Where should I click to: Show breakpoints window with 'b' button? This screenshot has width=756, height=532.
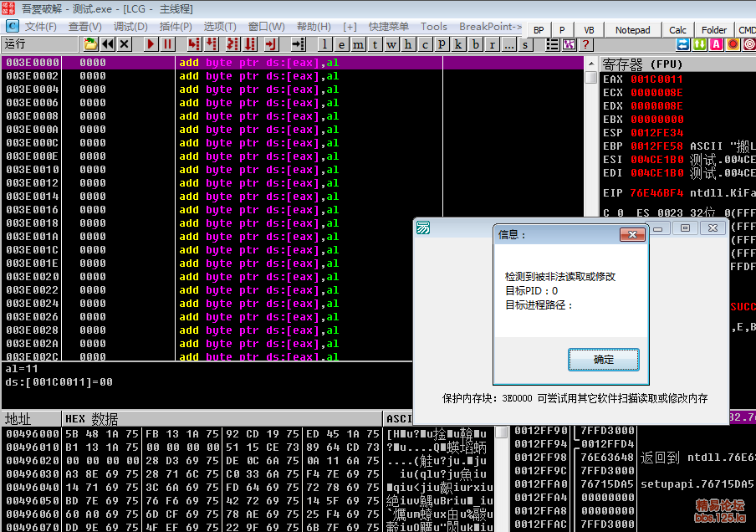point(475,44)
